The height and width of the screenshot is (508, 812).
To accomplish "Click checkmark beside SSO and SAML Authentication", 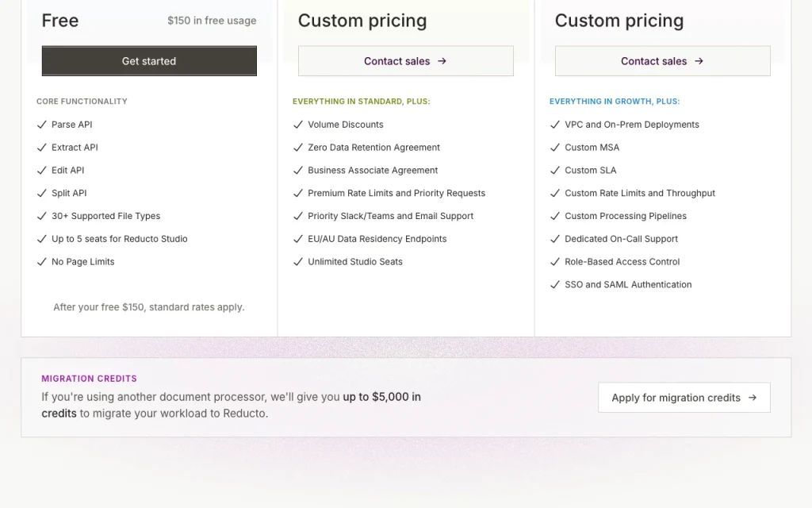I will 554,284.
